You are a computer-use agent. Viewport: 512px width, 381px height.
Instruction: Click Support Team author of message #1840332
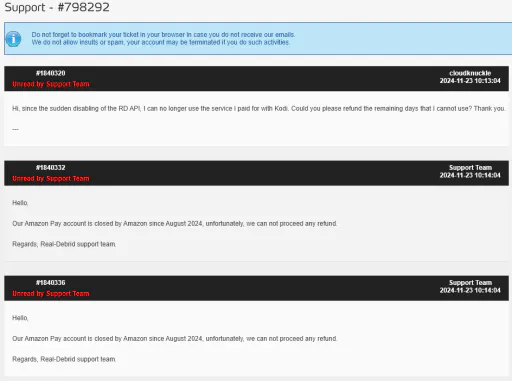coord(470,167)
